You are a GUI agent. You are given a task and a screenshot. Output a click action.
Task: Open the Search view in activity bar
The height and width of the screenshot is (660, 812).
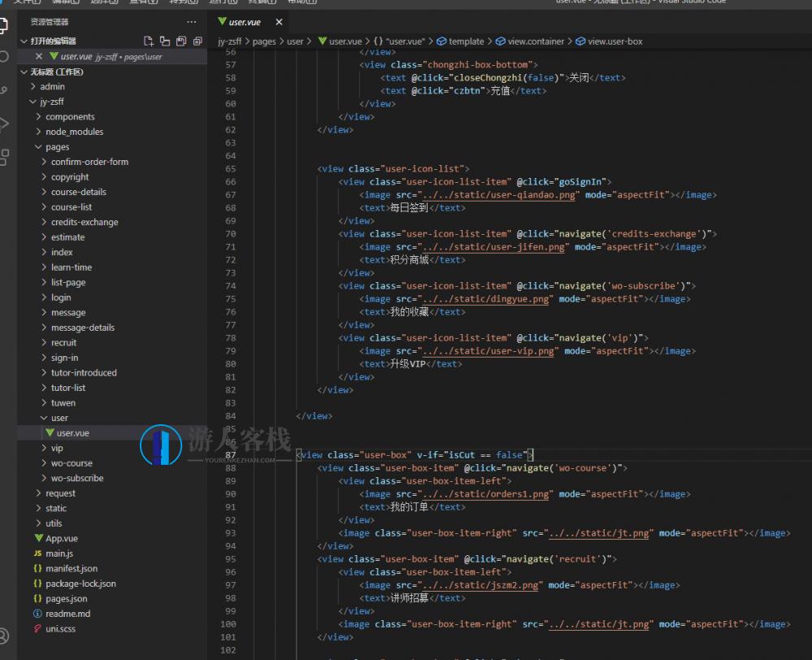tap(4, 57)
